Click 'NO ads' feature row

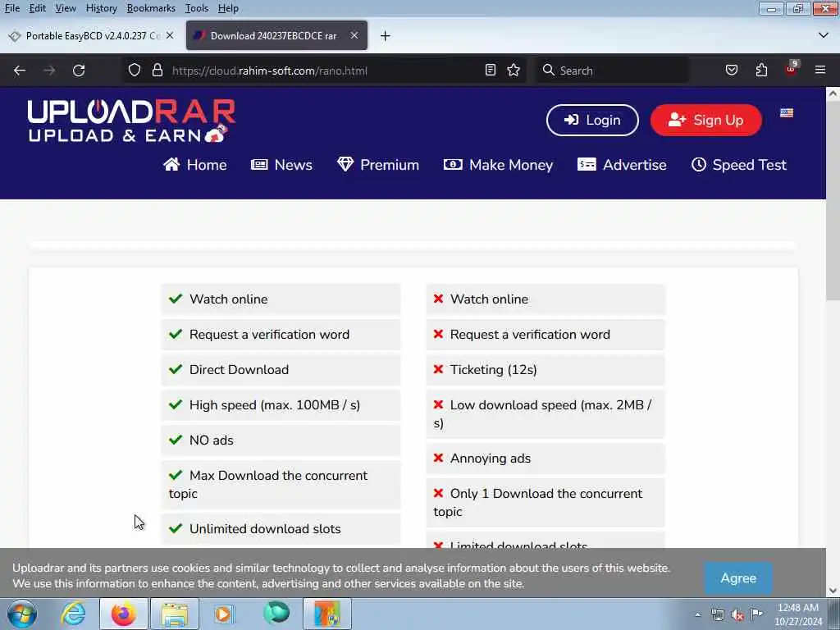pyautogui.click(x=281, y=441)
